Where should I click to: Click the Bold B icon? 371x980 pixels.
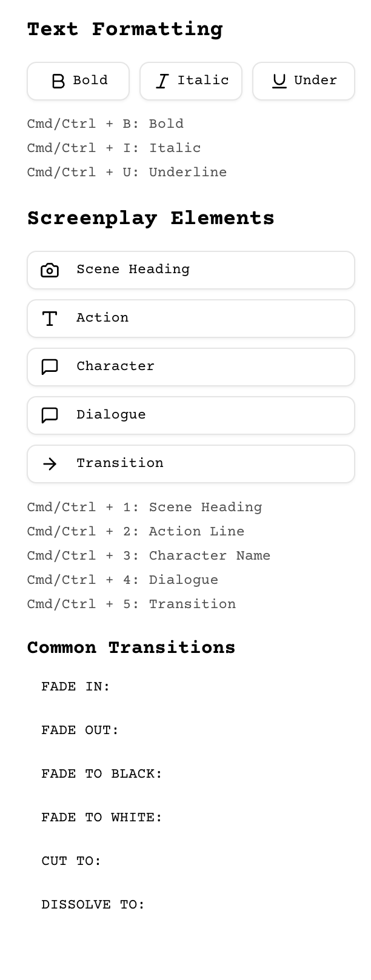tap(58, 81)
